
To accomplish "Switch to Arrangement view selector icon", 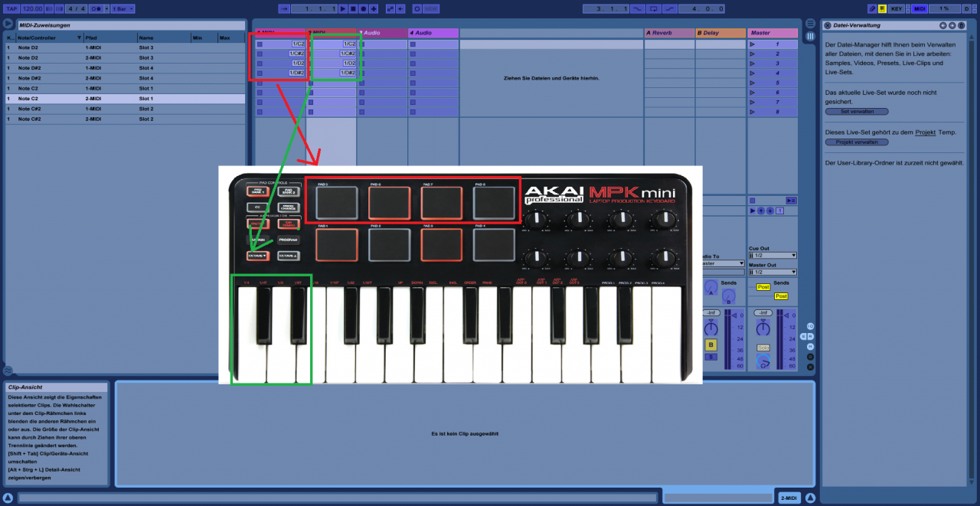I will pos(810,24).
